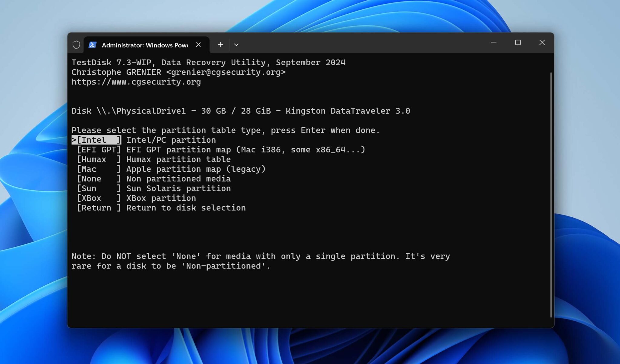
Task: Click the grenier@cgsecurity.org email address
Action: pos(227,72)
